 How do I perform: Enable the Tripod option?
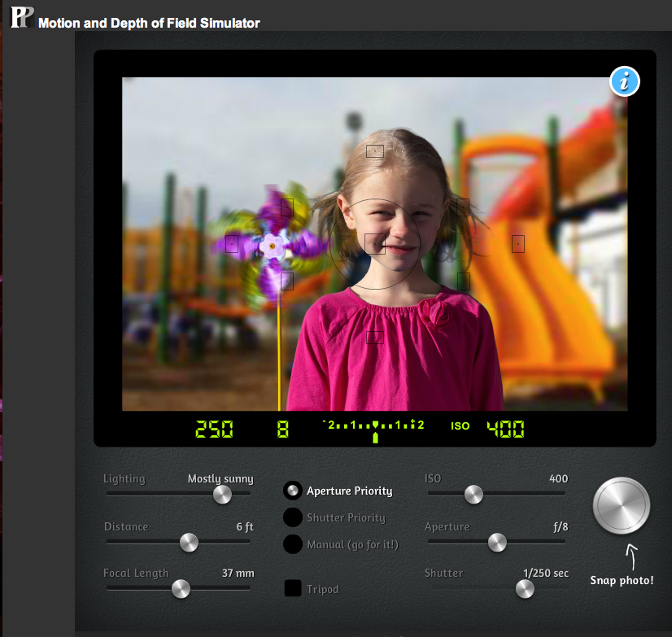pos(293,588)
